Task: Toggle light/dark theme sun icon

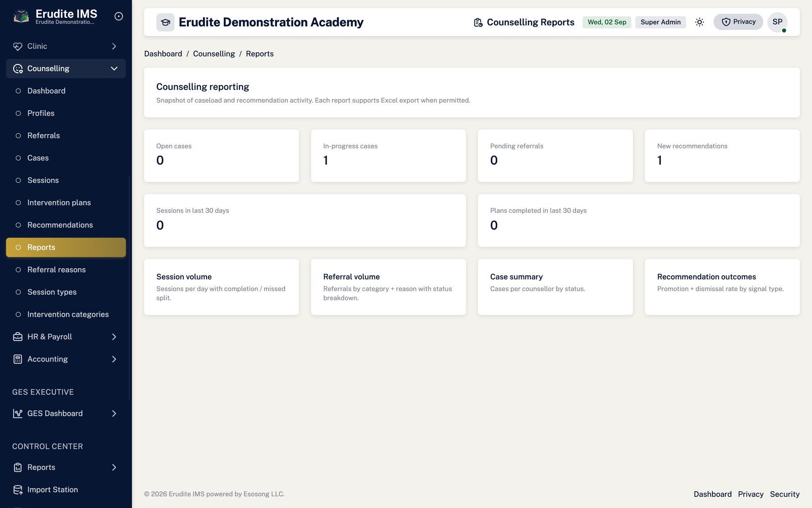Action: pyautogui.click(x=699, y=22)
